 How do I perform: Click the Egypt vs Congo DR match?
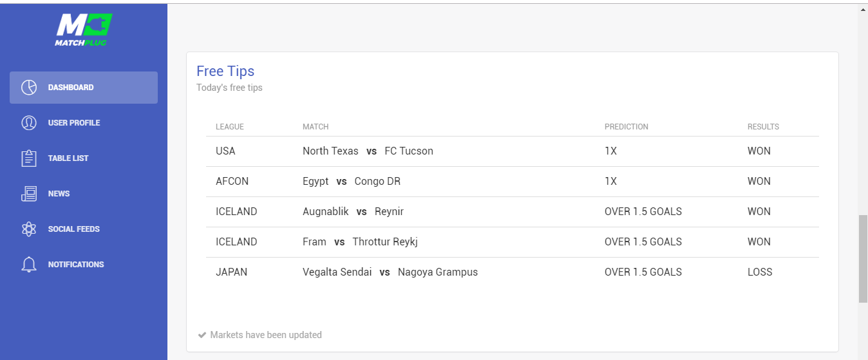(x=352, y=182)
